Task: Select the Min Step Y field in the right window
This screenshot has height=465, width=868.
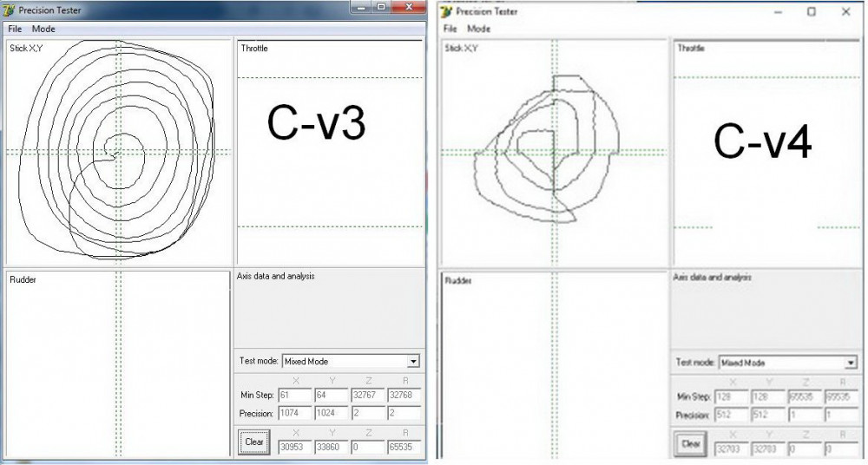Action: click(768, 397)
